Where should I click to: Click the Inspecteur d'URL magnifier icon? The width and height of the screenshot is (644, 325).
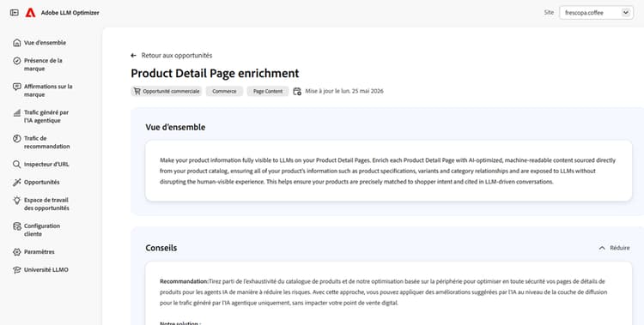[17, 164]
